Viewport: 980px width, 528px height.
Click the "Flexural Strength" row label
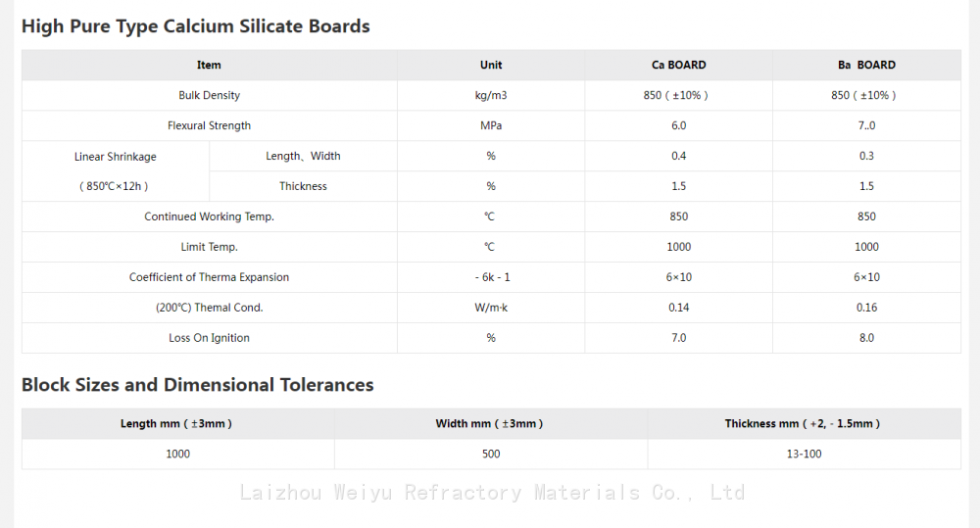[209, 125]
